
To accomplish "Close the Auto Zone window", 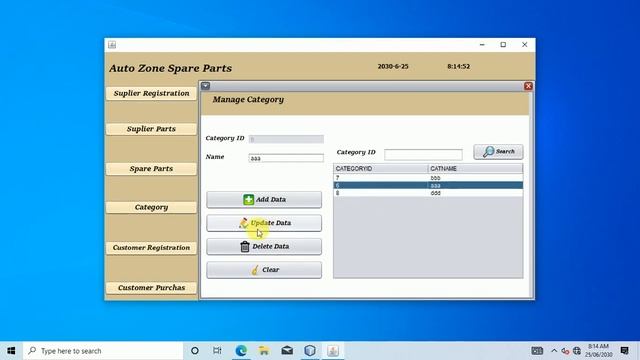I will tap(524, 44).
